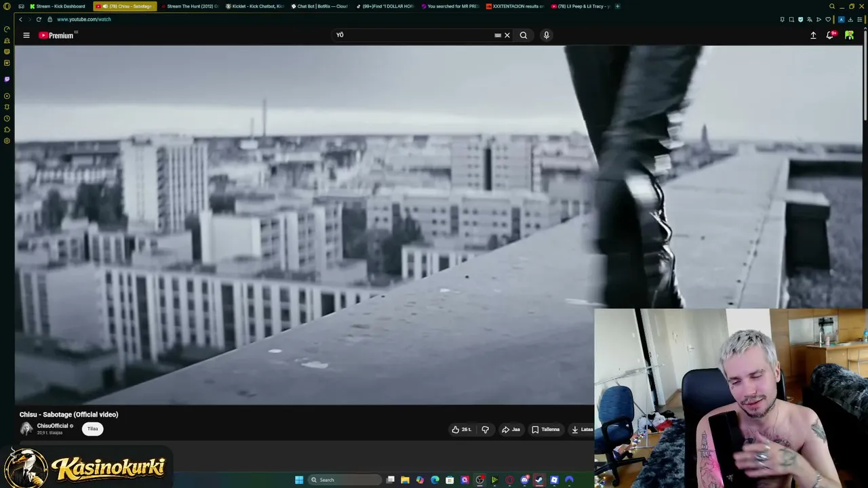Open File Explorer from taskbar
Image resolution: width=868 pixels, height=488 pixels.
[x=405, y=480]
